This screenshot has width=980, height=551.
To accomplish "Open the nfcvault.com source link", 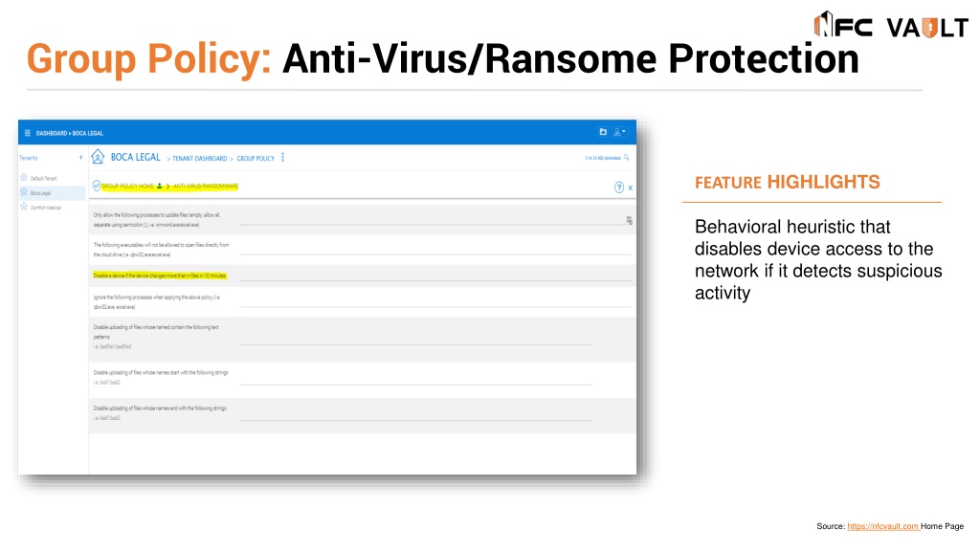I will coord(882,527).
